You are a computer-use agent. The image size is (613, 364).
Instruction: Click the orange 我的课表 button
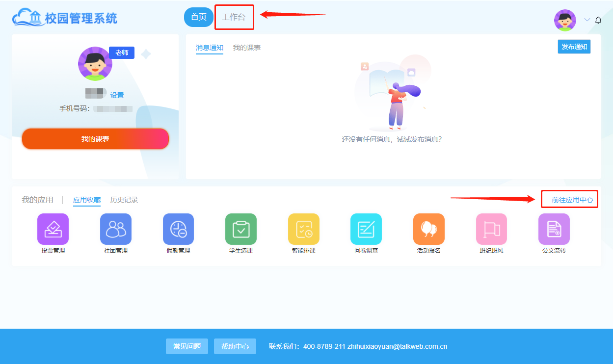(95, 139)
